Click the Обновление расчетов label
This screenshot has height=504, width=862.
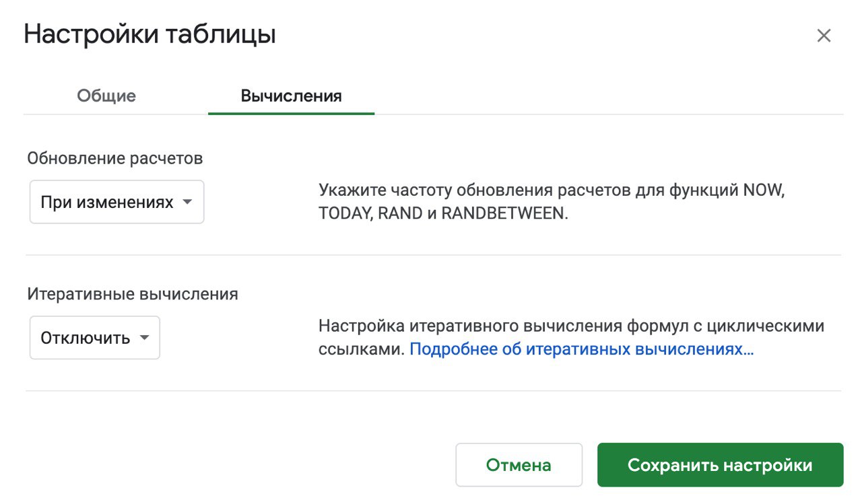115,158
